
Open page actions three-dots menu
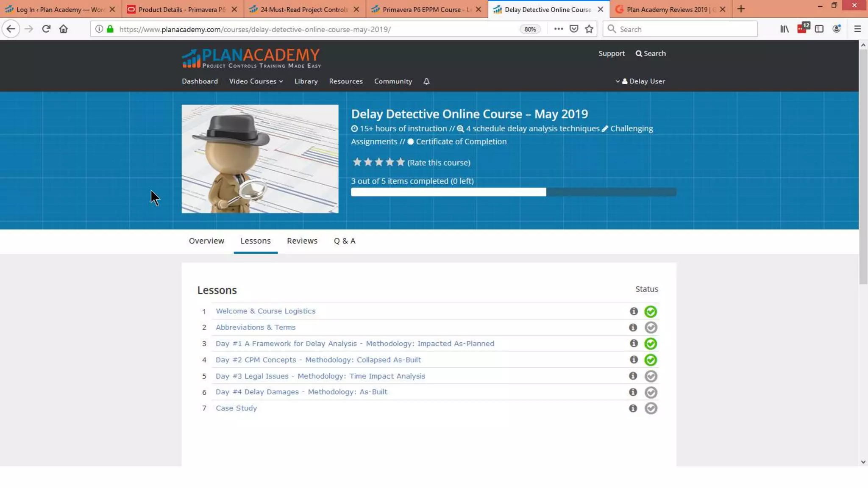click(x=558, y=29)
